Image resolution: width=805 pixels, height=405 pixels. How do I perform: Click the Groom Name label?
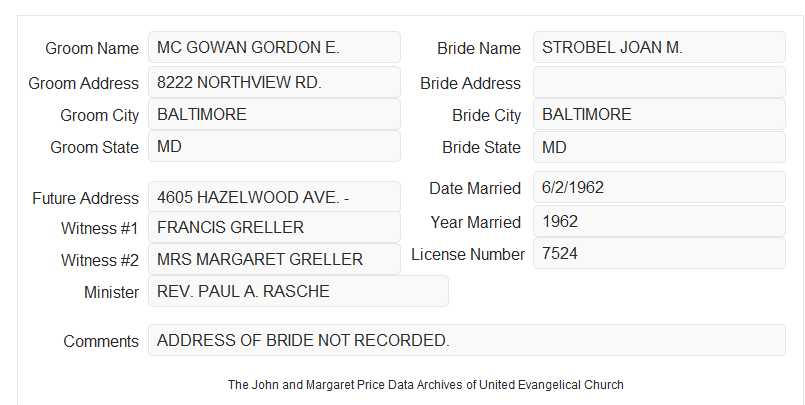pos(92,48)
